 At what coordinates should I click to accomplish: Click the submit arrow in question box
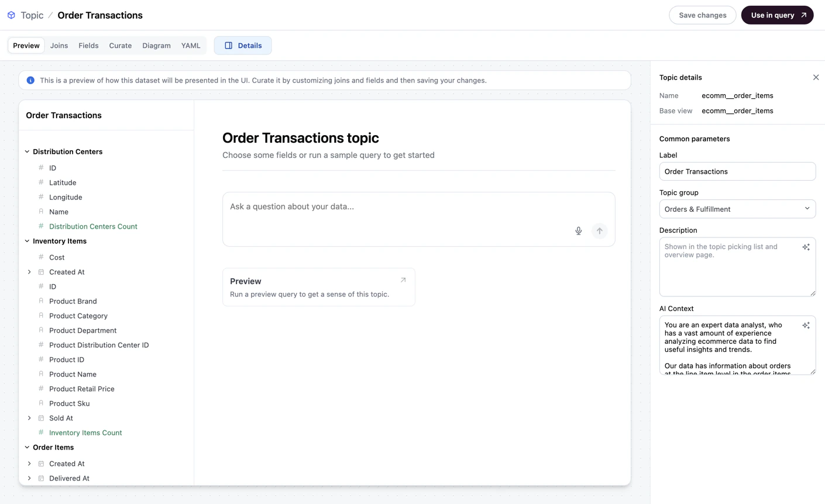click(599, 231)
